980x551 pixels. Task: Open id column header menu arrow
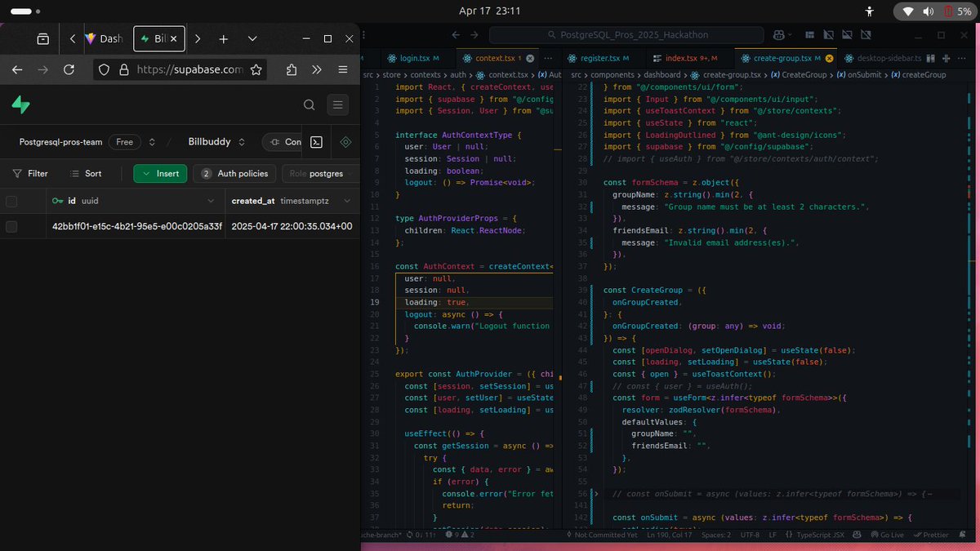click(212, 201)
